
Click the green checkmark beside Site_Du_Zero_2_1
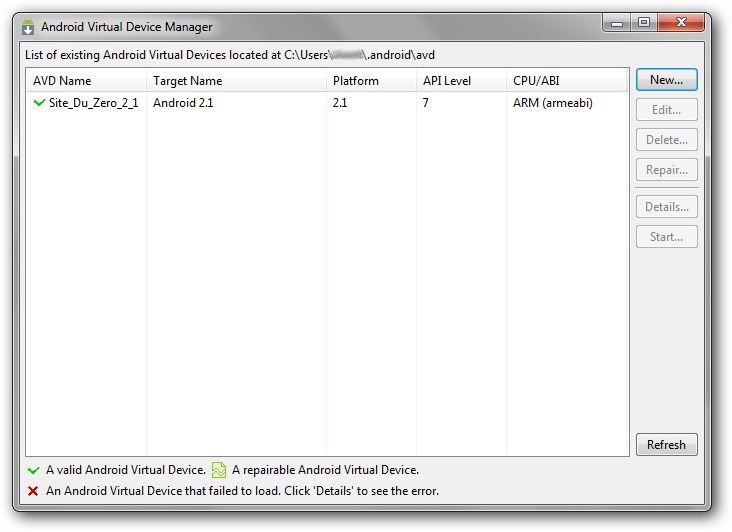click(39, 102)
